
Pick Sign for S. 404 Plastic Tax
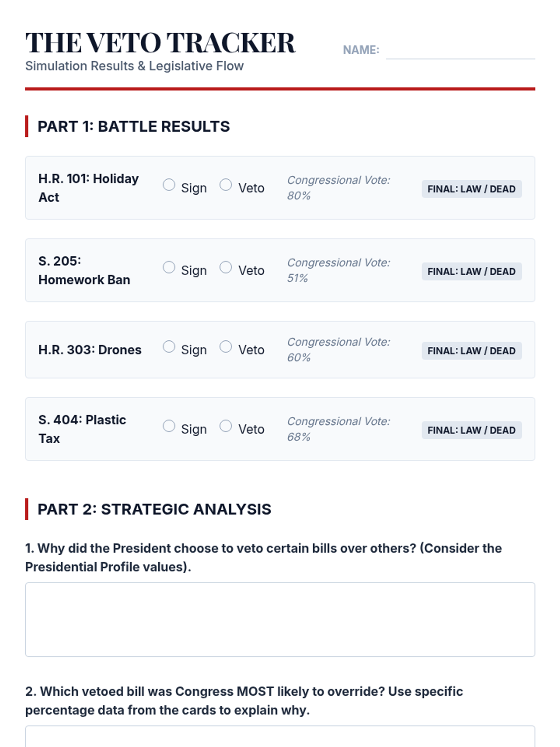tap(169, 426)
